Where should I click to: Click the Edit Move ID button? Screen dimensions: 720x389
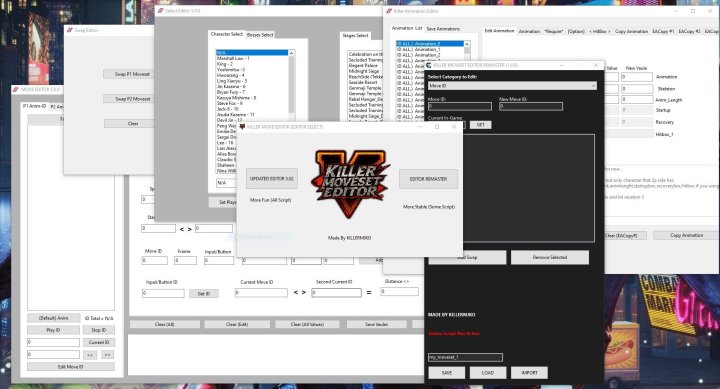pos(71,367)
